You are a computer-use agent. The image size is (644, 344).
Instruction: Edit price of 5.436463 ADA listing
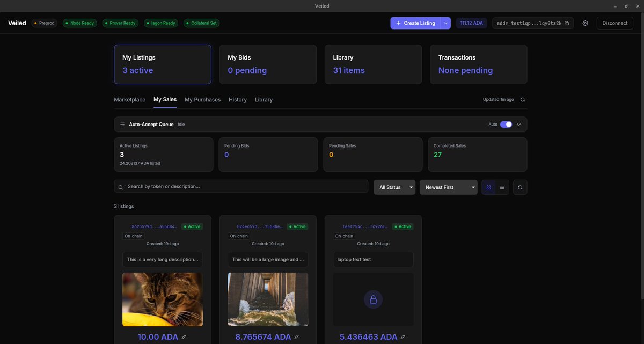[403, 337]
